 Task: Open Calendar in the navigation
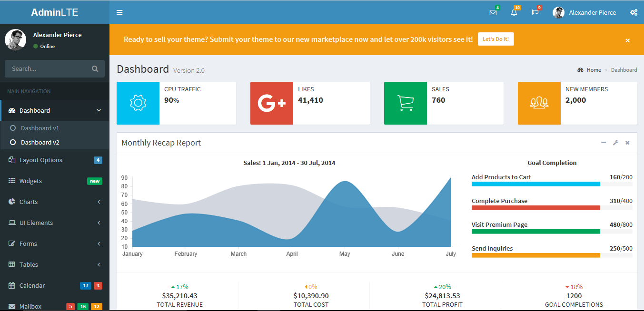pyautogui.click(x=55, y=285)
